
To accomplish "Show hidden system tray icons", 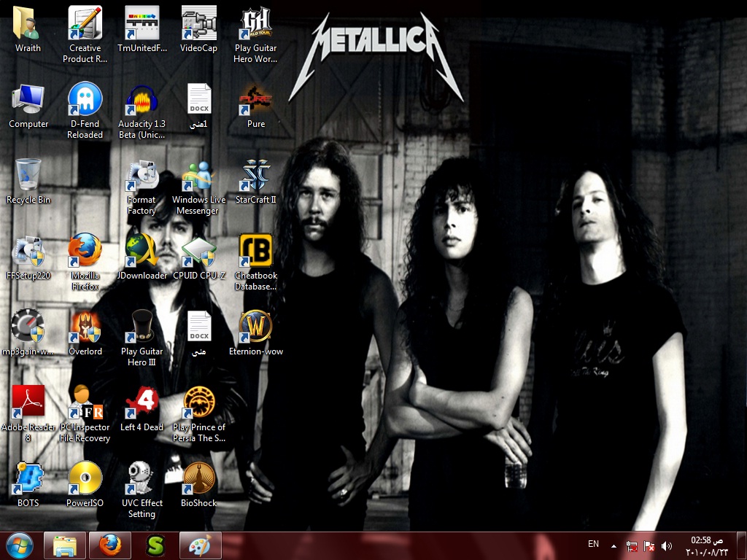I will pos(614,545).
